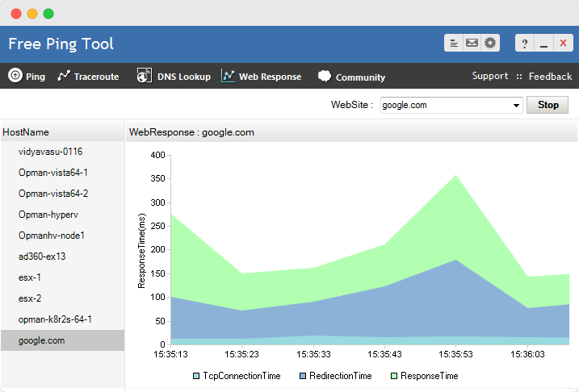579x392 pixels.
Task: Open the Feedback link
Action: (550, 77)
